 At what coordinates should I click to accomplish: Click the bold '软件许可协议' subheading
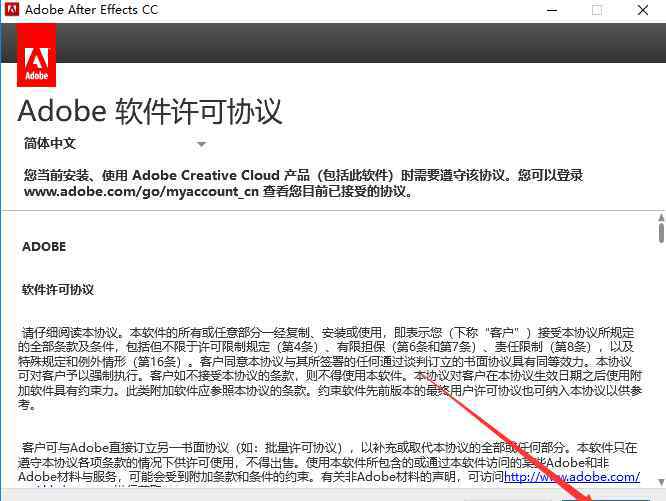(x=58, y=290)
